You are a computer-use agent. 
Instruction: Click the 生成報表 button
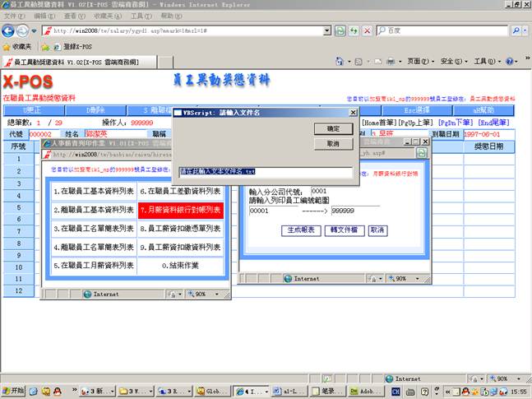pyautogui.click(x=299, y=230)
